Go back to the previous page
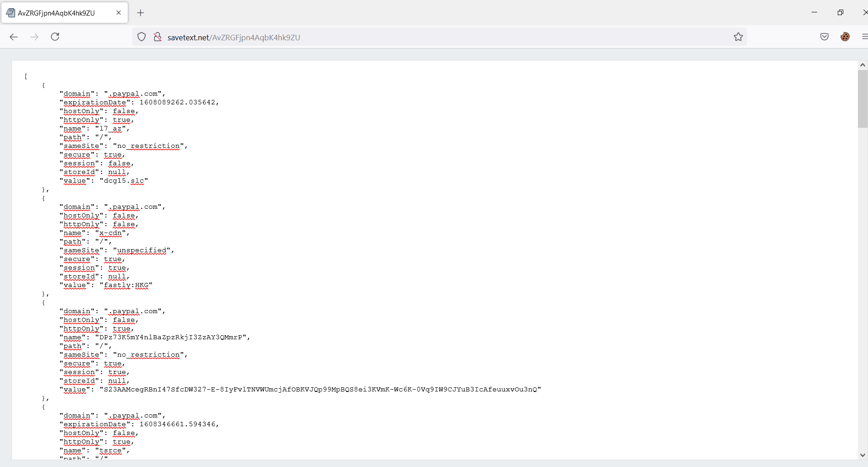 pyautogui.click(x=14, y=37)
